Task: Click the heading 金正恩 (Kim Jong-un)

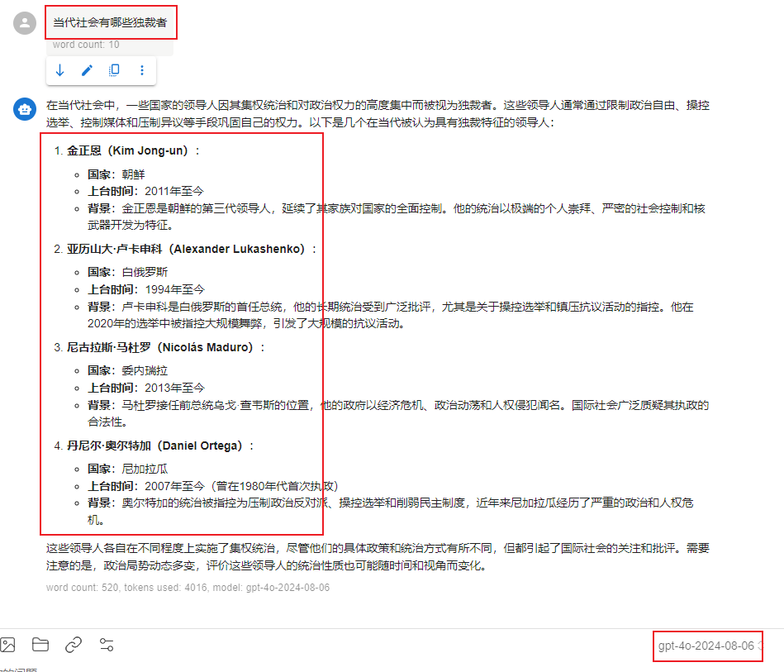Action: click(134, 150)
